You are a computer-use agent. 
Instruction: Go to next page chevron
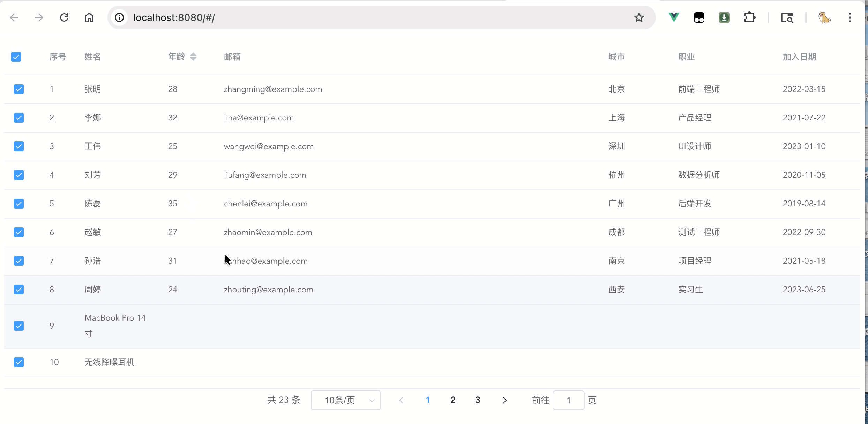tap(504, 400)
